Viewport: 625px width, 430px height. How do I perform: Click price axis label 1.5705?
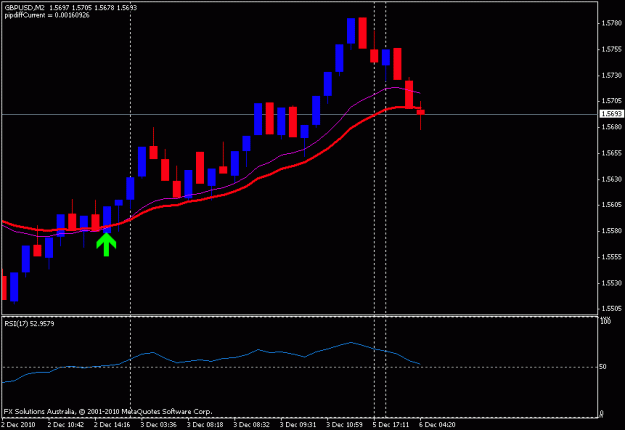tap(611, 101)
